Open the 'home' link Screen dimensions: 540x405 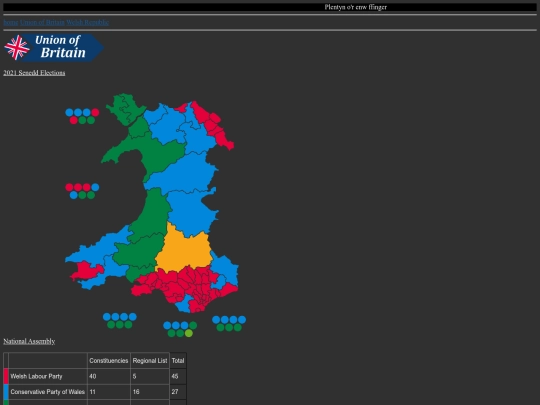tap(11, 22)
